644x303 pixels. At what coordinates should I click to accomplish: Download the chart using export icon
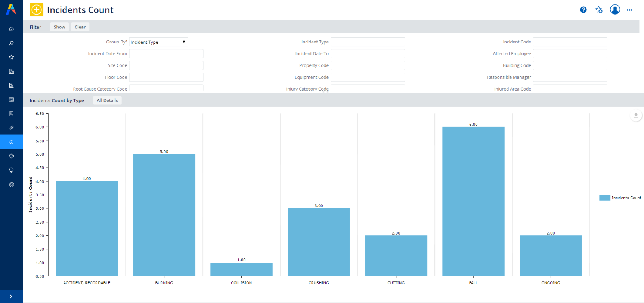pyautogui.click(x=636, y=116)
